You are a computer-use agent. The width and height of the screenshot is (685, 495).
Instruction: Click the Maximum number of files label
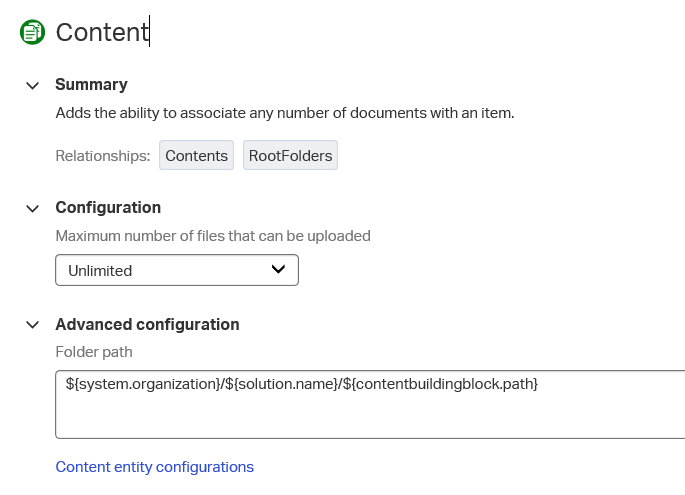[213, 237]
